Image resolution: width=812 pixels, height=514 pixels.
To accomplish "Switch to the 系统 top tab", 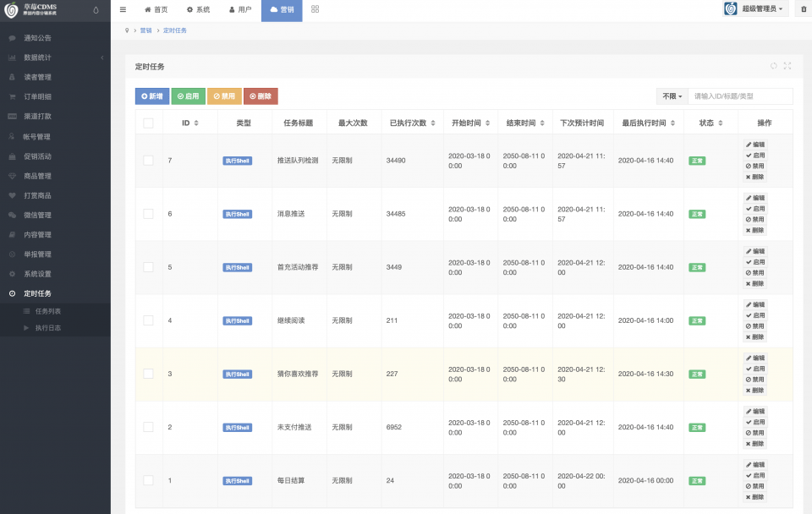I will pyautogui.click(x=198, y=9).
